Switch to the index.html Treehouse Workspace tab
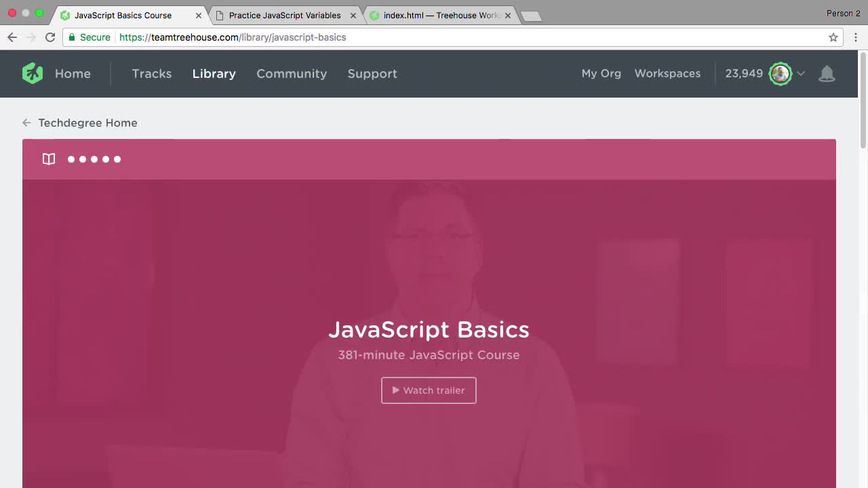 (437, 15)
